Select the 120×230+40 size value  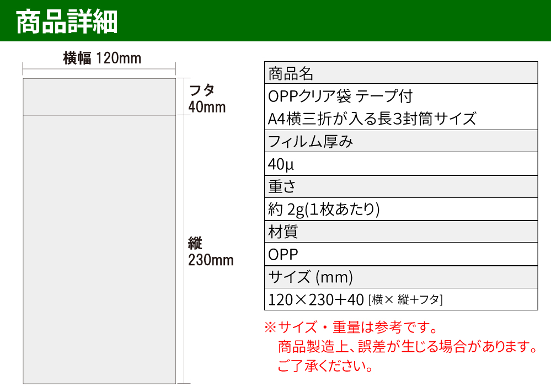tap(316, 299)
